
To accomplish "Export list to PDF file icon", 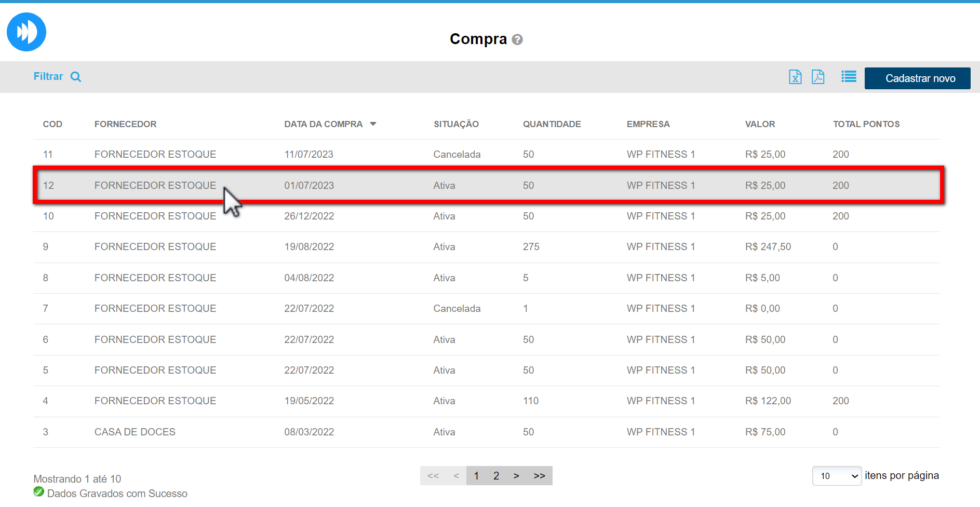I will pos(818,77).
